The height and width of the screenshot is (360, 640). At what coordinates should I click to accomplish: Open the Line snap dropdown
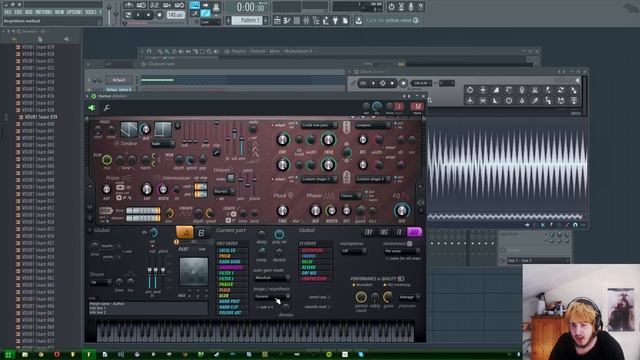click(211, 22)
